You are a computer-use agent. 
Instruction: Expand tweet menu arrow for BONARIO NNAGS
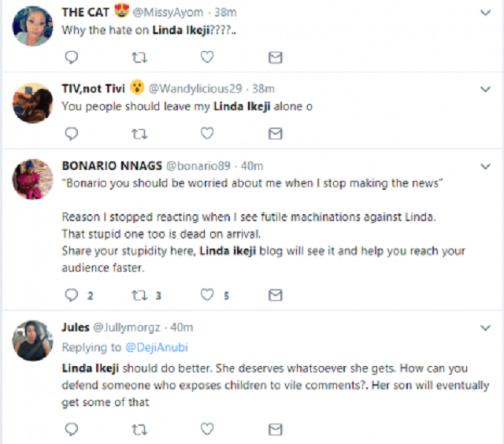[484, 166]
